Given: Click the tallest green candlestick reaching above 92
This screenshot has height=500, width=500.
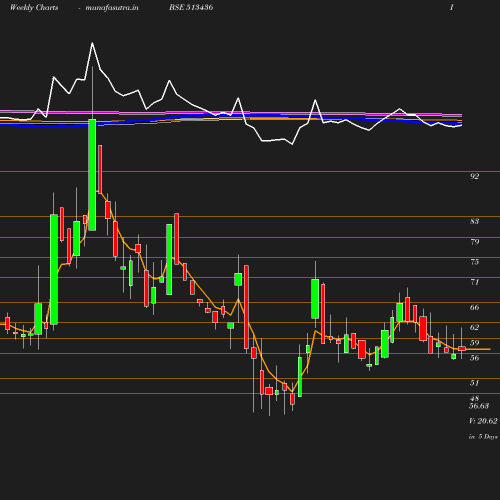Looking at the screenshot, I should tap(92, 175).
